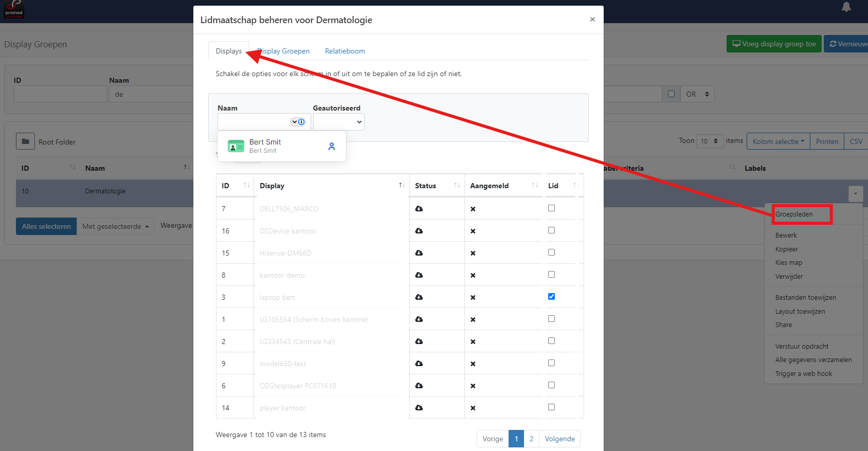The width and height of the screenshot is (868, 451).
Task: Switch to the Relatieboom tab
Action: (345, 51)
